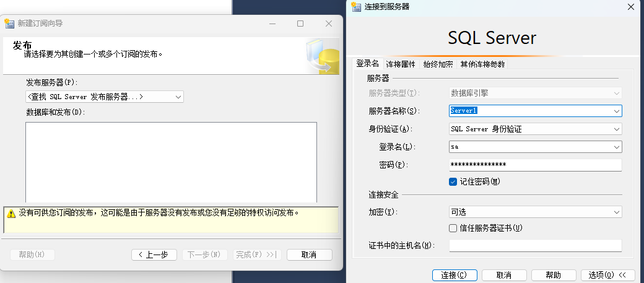Expand the 登录名 dropdown arrow
This screenshot has width=644, height=283.
coord(617,147)
